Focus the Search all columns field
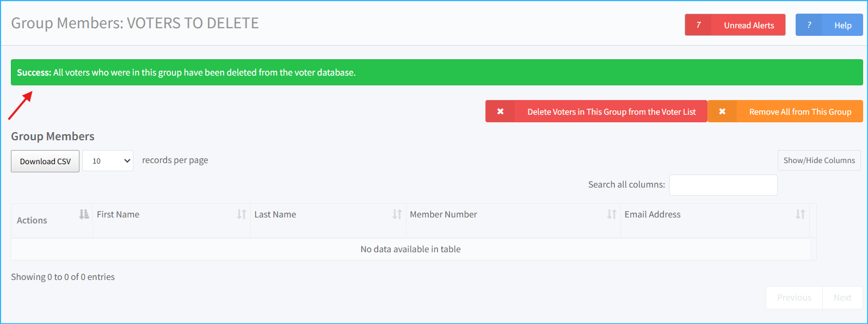The width and height of the screenshot is (868, 324). [x=723, y=185]
